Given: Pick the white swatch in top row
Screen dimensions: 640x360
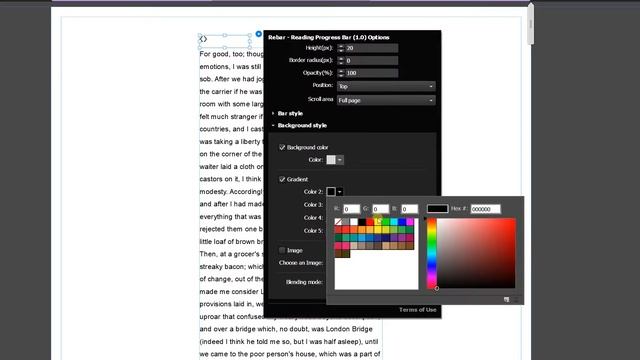Looking at the screenshot, I should point(354,222).
